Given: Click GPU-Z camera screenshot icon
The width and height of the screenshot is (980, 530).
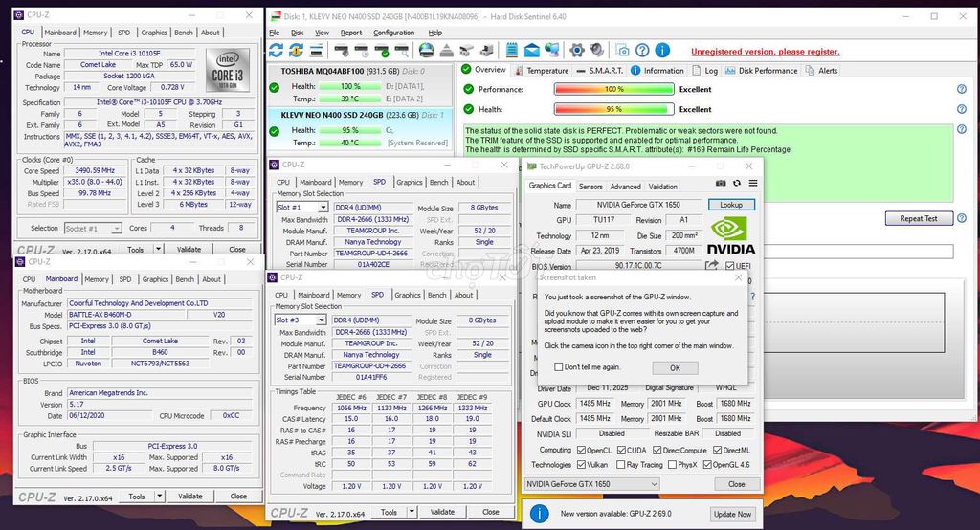Looking at the screenshot, I should (721, 183).
